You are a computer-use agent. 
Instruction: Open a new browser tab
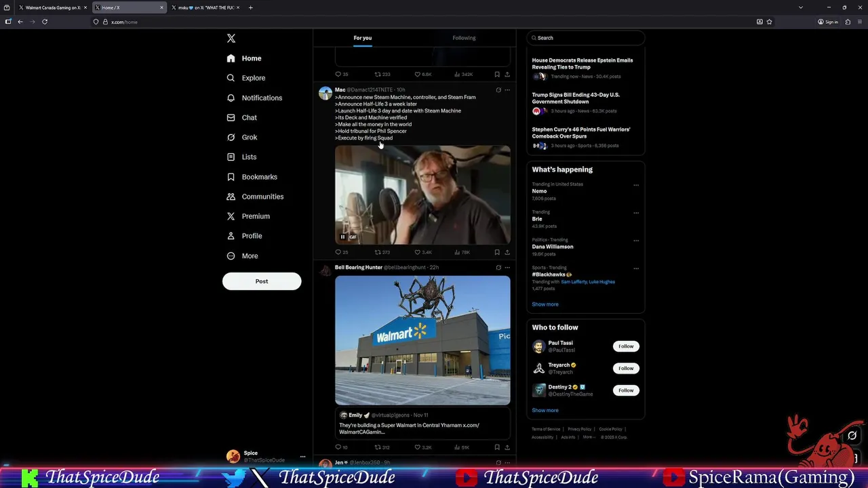point(250,7)
